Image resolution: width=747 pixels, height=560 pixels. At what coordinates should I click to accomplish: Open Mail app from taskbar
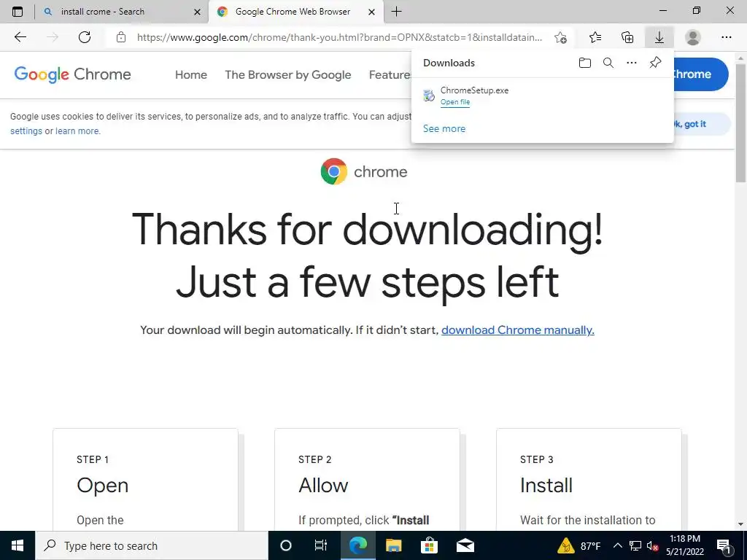465,545
